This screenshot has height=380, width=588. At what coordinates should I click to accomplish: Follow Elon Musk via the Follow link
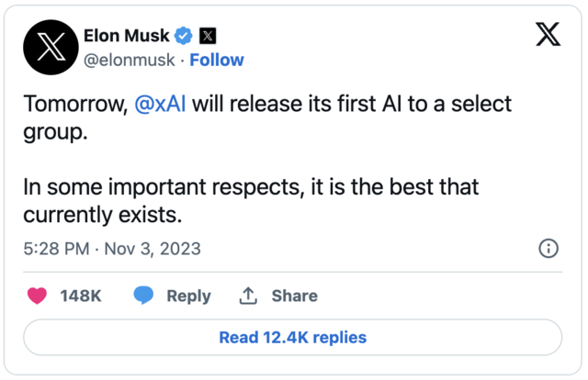(217, 60)
